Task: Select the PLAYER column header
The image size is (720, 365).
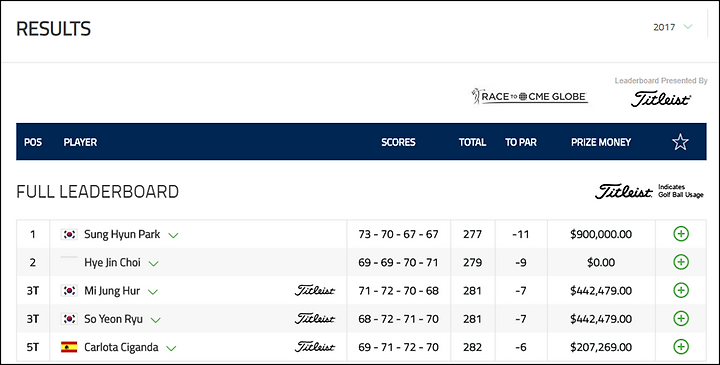Action: pos(80,142)
